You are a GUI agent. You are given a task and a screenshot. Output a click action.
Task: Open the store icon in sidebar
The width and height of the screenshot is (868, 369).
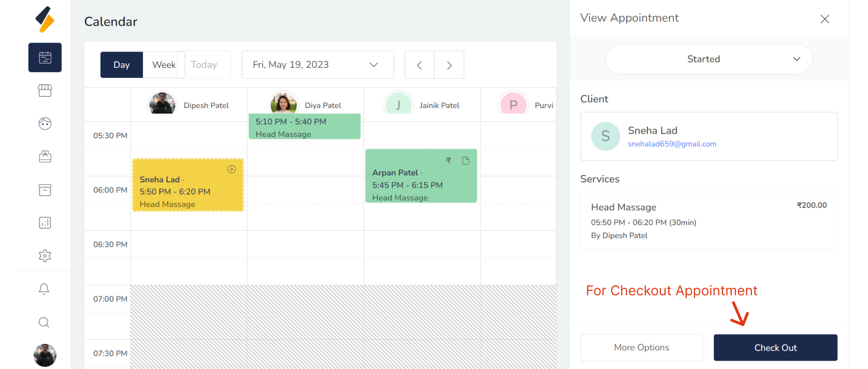pos(45,90)
